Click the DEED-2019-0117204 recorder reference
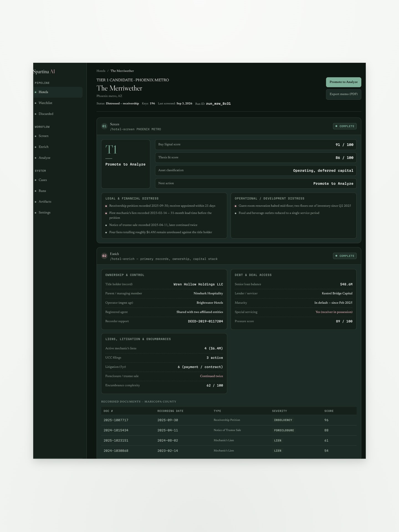Image resolution: width=399 pixels, height=532 pixels. click(x=205, y=321)
